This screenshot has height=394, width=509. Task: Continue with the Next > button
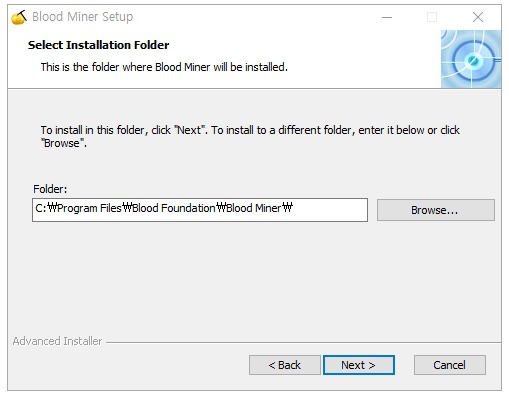(359, 365)
